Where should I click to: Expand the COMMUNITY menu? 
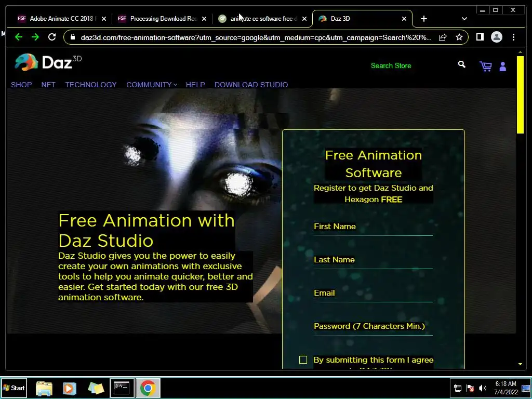[x=152, y=85]
